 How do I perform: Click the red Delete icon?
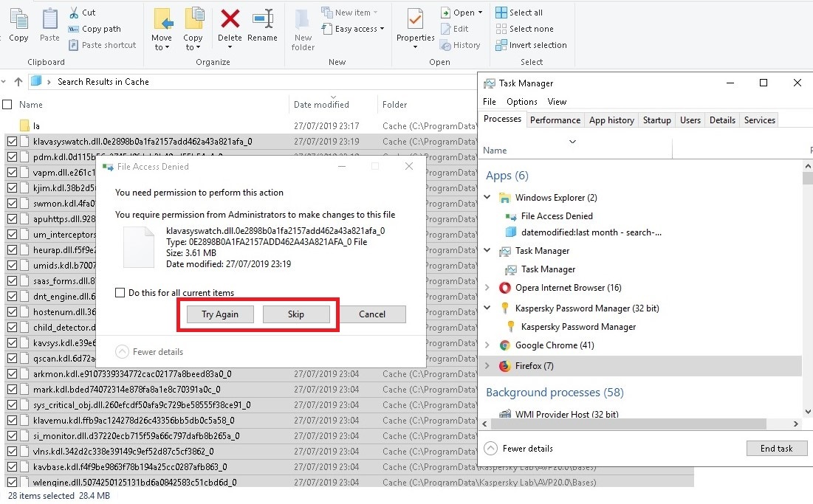tap(230, 19)
